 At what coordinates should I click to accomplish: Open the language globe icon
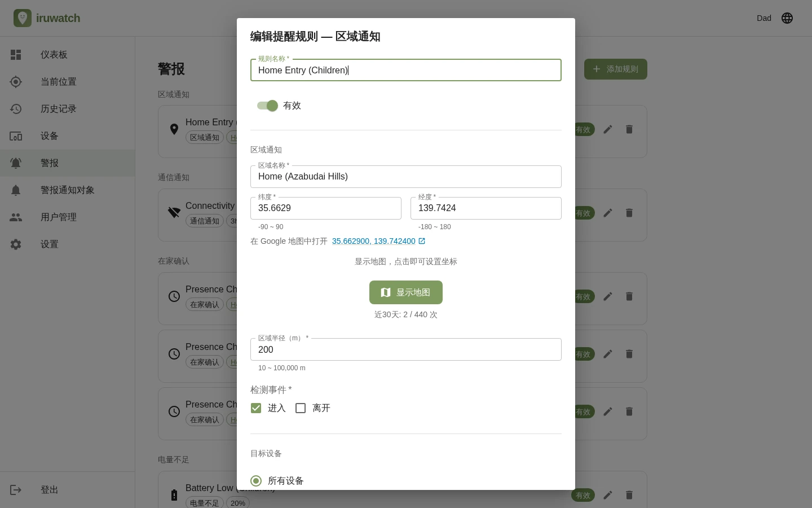click(787, 18)
